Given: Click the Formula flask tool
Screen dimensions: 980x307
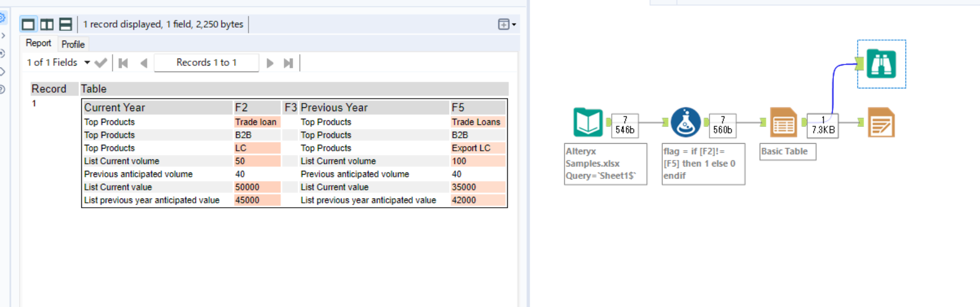Looking at the screenshot, I should pyautogui.click(x=685, y=122).
